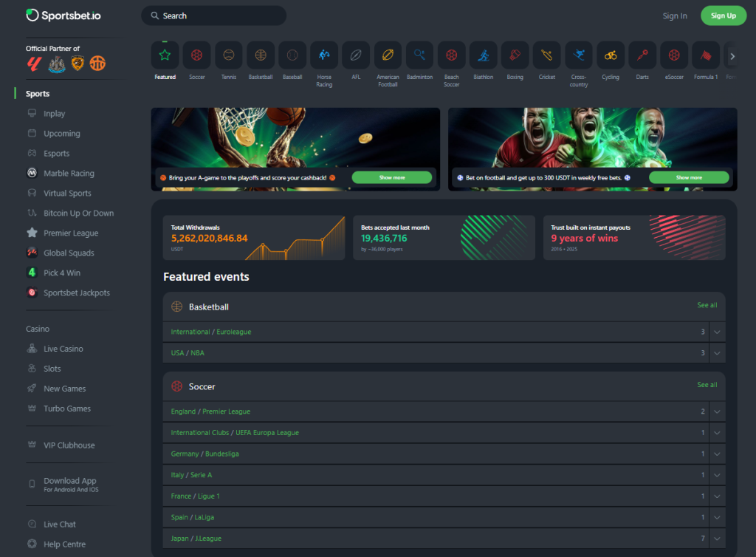Expand the USA / NBA row

point(716,353)
